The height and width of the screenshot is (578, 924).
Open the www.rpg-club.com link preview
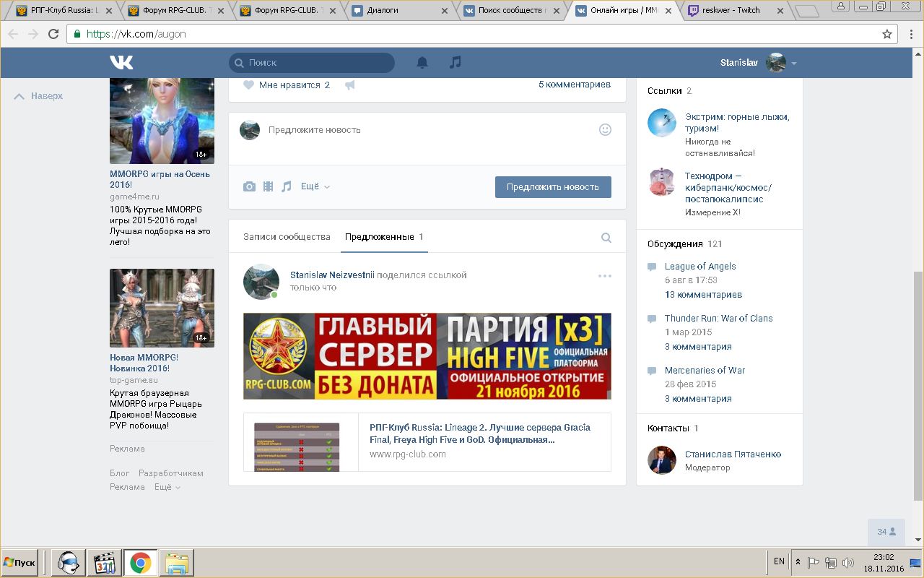427,442
